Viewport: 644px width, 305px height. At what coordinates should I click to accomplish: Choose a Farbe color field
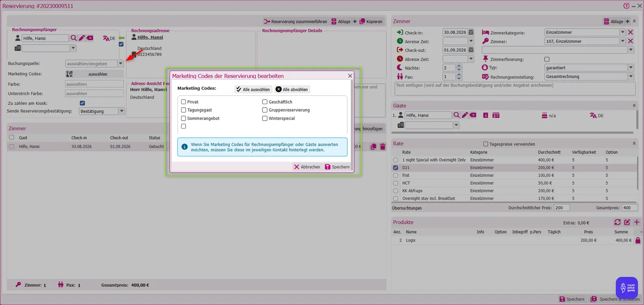[94, 84]
